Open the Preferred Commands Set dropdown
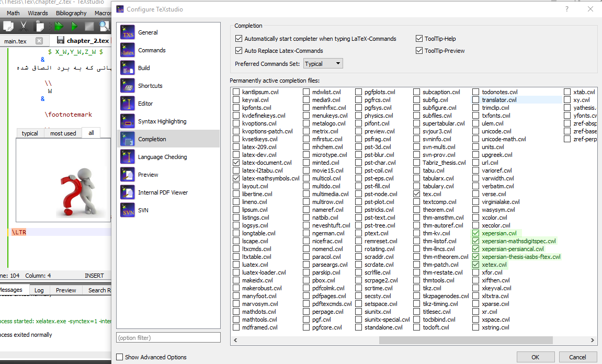The width and height of the screenshot is (602, 364). 323,64
